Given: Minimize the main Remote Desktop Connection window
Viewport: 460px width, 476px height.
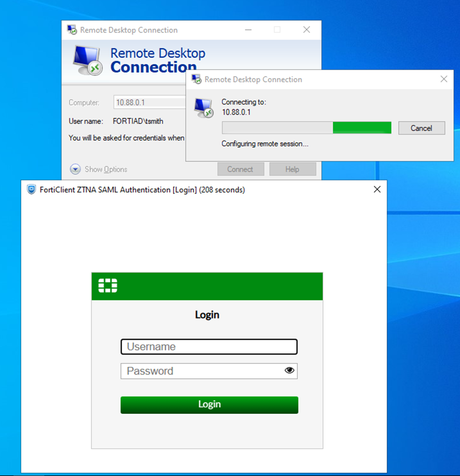Looking at the screenshot, I should point(248,30).
